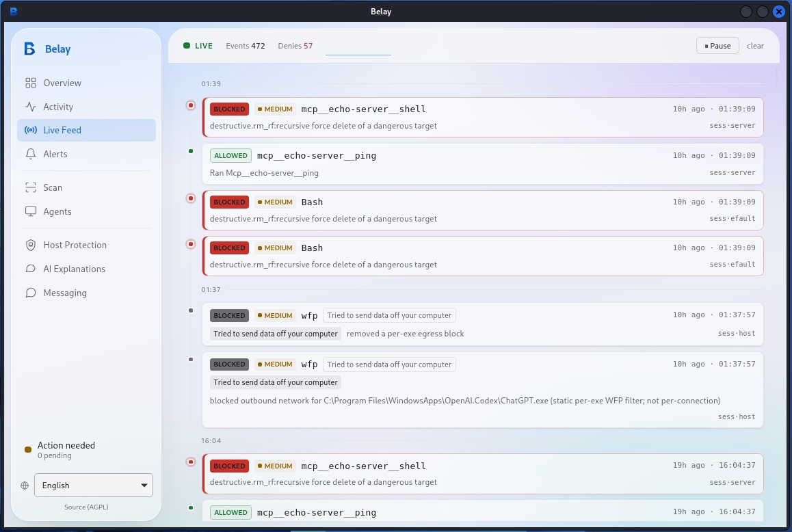
Task: Click the globe language icon
Action: (x=25, y=486)
